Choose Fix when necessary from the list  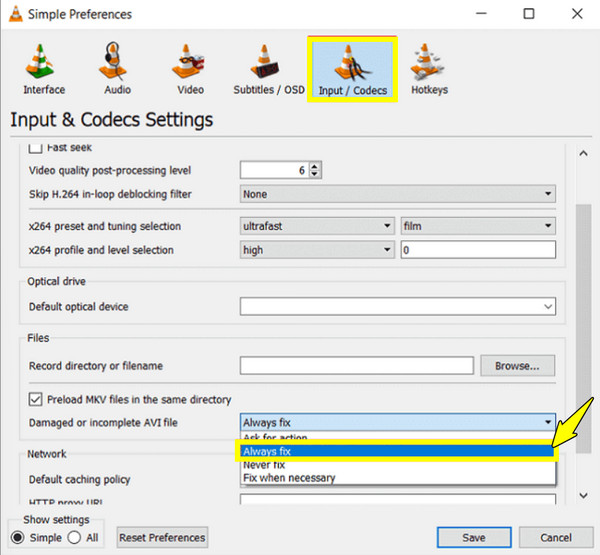(x=398, y=478)
